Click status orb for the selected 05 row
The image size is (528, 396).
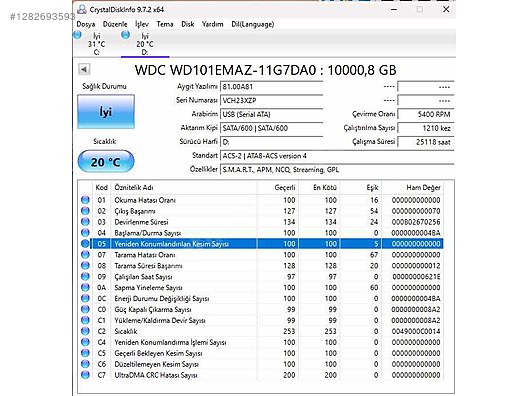click(x=86, y=243)
